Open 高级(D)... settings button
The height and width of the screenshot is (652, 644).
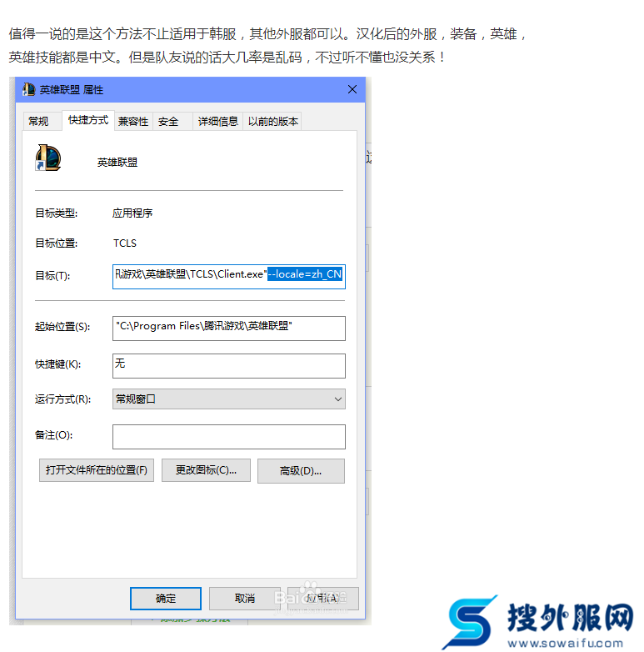pos(301,471)
